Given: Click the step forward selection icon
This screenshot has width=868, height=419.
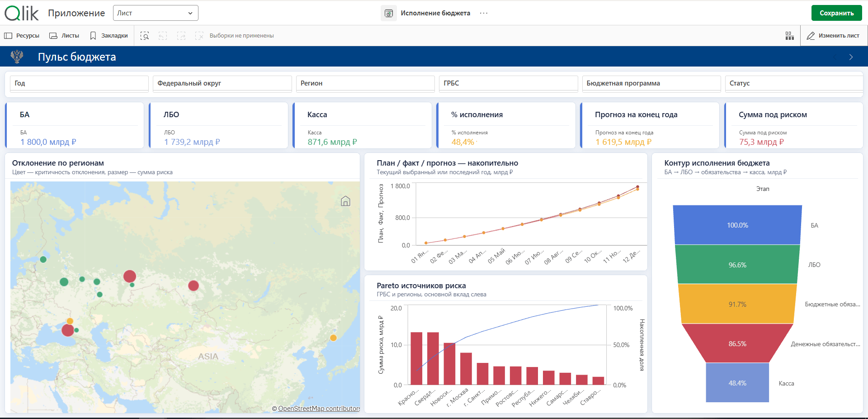Looking at the screenshot, I should click(x=181, y=36).
